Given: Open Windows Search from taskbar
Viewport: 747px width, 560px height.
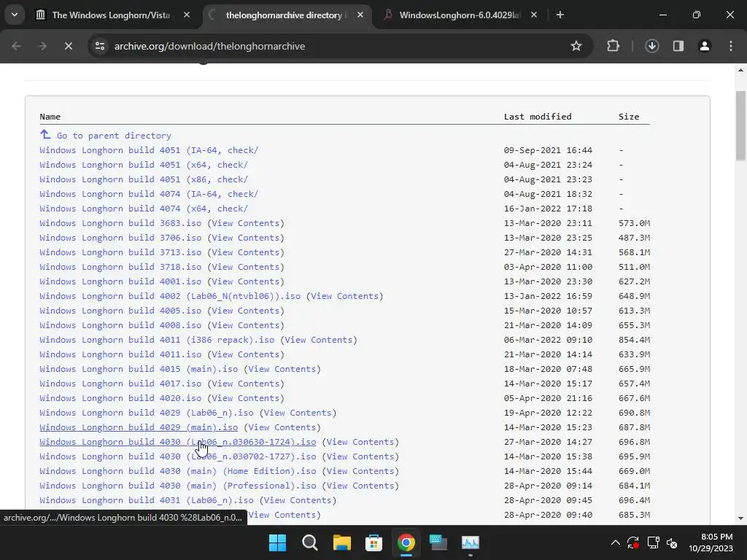Looking at the screenshot, I should pyautogui.click(x=309, y=542).
